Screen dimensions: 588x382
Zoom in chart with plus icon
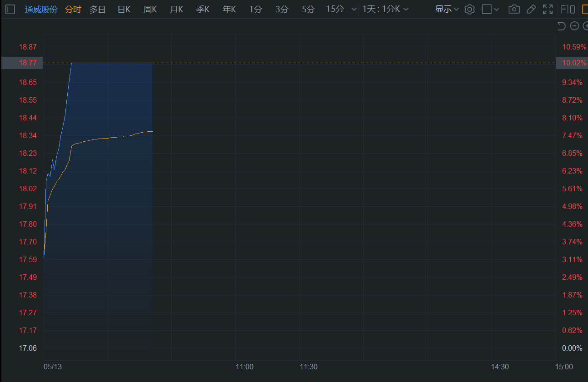point(585,26)
